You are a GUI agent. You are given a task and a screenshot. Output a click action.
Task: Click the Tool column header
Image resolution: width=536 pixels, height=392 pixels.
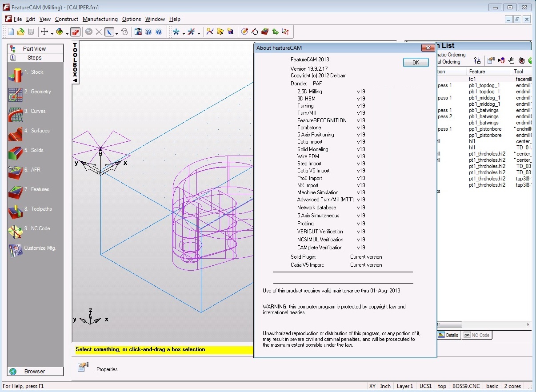tap(522, 72)
